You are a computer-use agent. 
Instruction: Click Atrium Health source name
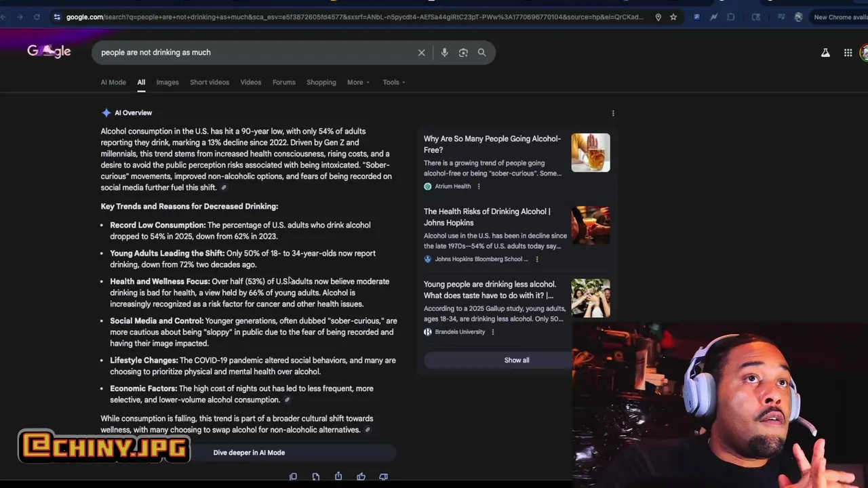click(x=452, y=186)
